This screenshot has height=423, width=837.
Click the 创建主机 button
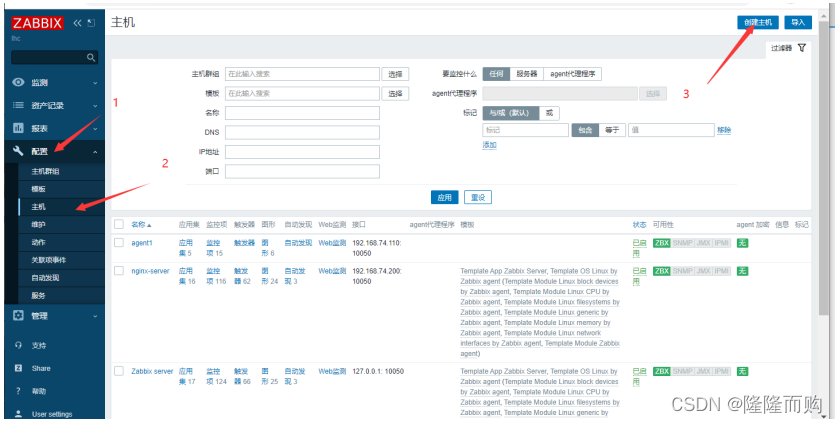coord(758,22)
